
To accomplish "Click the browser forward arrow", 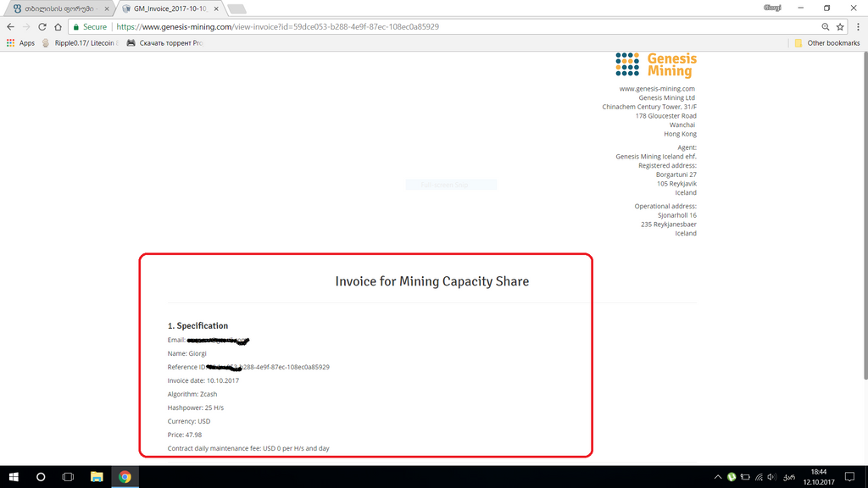I will tap(26, 26).
